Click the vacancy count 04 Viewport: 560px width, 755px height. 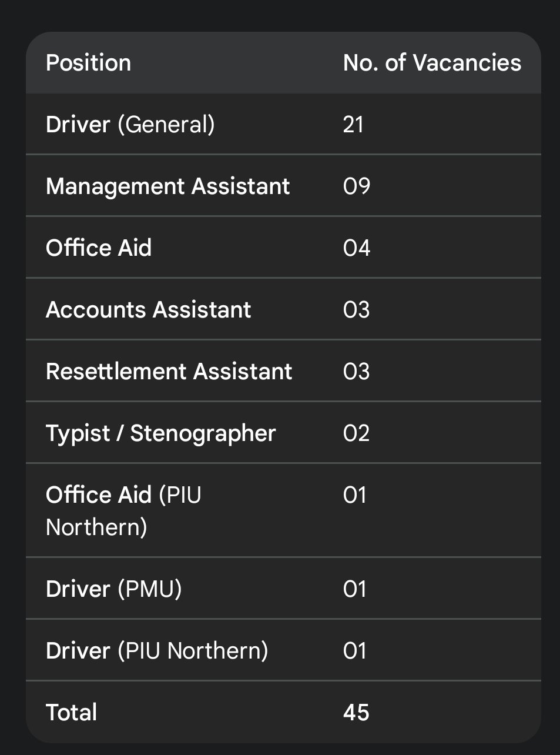coord(357,248)
